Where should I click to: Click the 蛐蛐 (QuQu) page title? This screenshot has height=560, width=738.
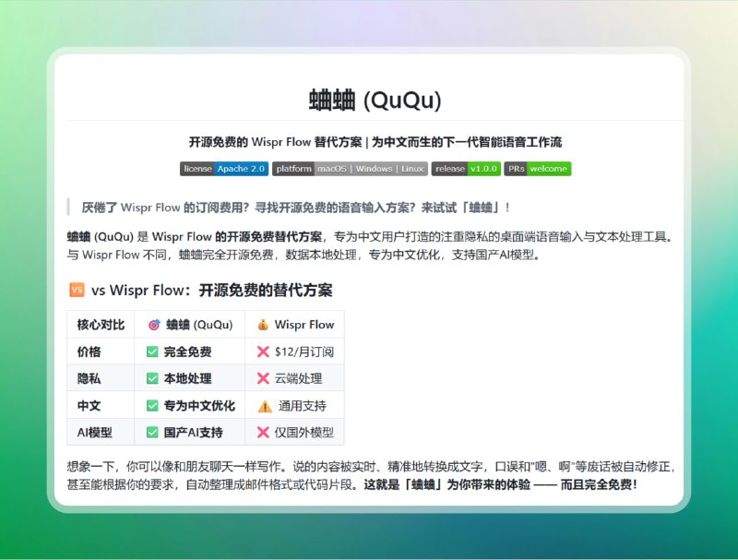(369, 99)
